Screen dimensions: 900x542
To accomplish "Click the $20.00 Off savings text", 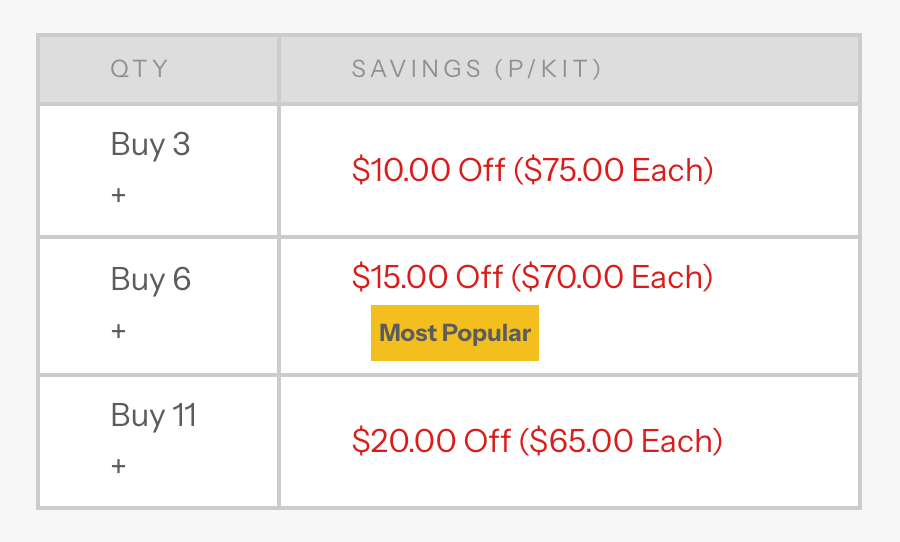I will click(431, 441).
